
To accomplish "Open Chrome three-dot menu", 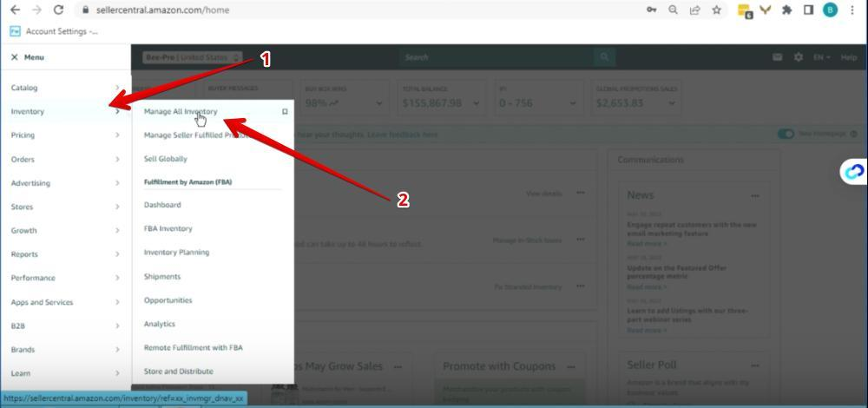I will (x=852, y=10).
